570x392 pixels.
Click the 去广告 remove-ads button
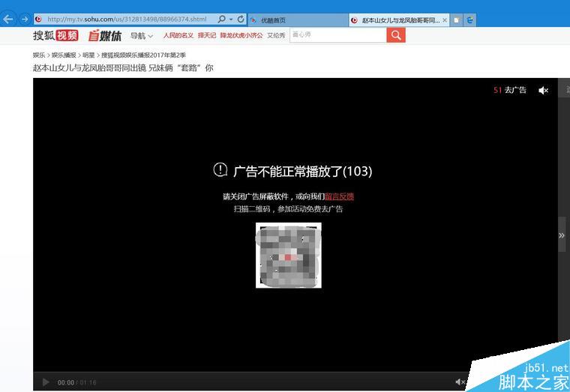coord(515,90)
